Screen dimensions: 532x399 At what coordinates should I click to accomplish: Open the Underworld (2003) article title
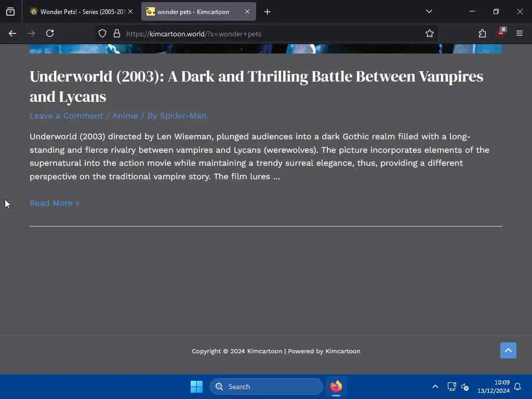[x=256, y=87]
